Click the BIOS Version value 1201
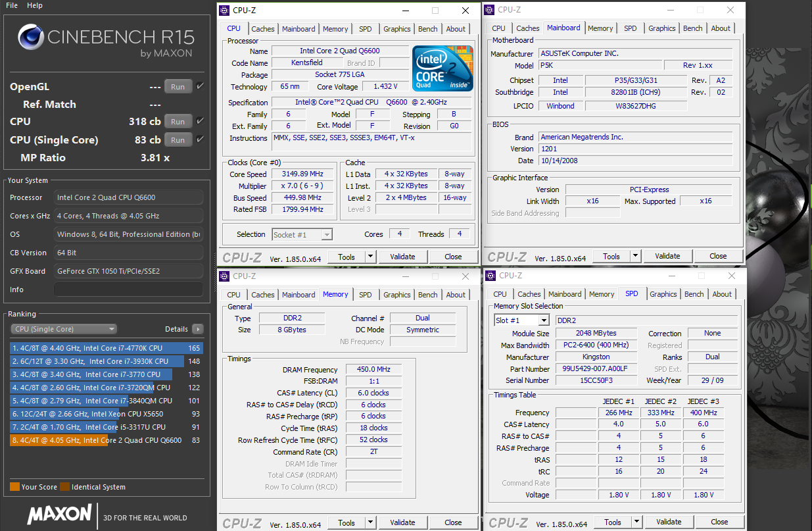812x531 pixels. click(636, 149)
